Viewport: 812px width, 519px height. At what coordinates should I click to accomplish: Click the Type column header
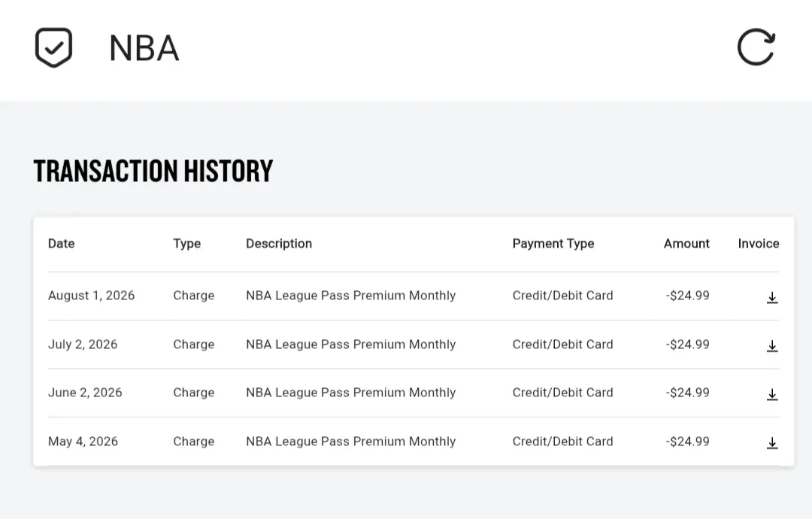pos(187,244)
